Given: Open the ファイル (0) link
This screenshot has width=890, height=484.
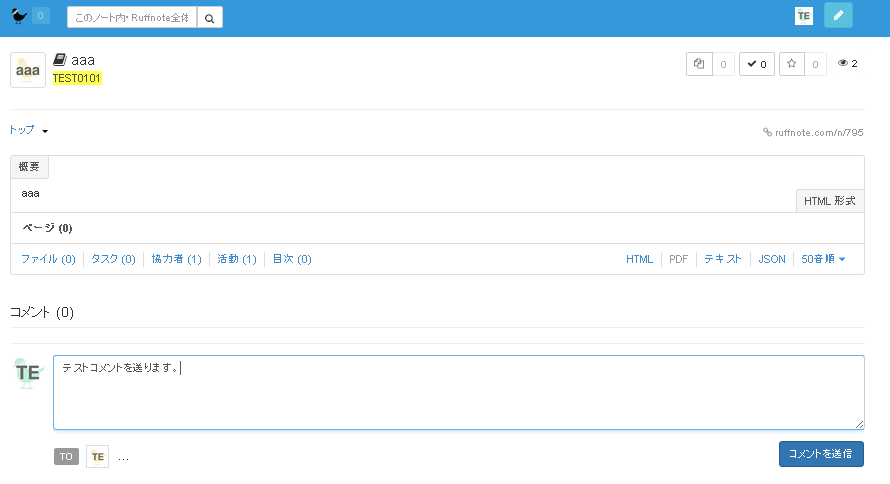Looking at the screenshot, I should coord(48,259).
